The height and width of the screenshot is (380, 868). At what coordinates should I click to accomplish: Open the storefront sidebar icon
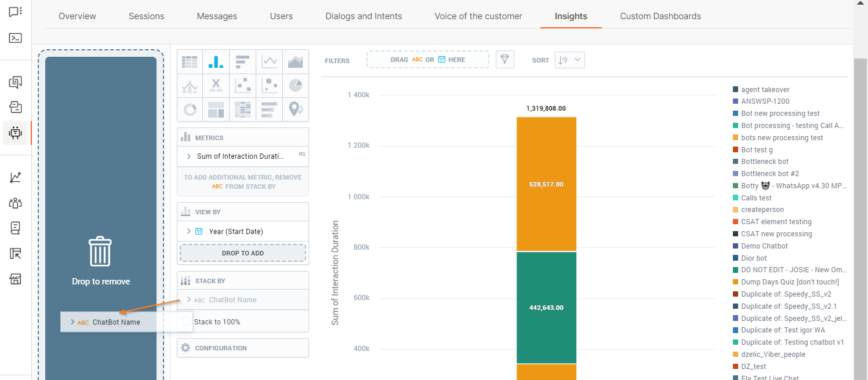pyautogui.click(x=16, y=280)
